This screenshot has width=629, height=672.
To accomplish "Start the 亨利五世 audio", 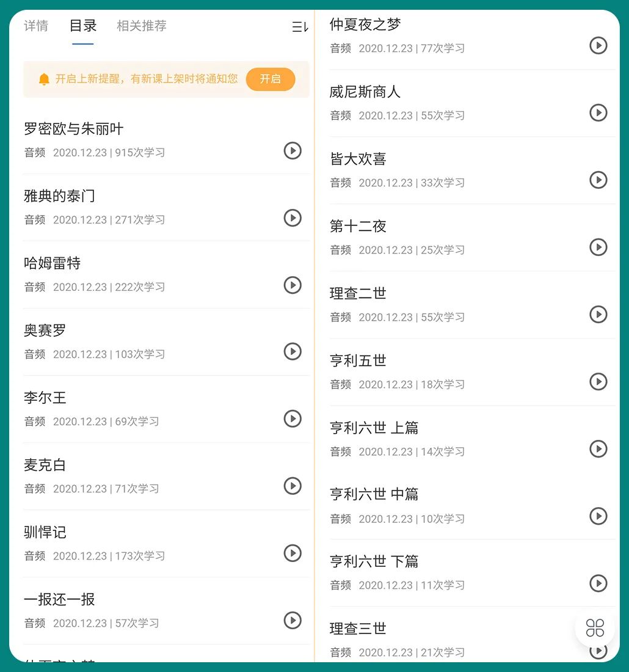I will pyautogui.click(x=598, y=381).
